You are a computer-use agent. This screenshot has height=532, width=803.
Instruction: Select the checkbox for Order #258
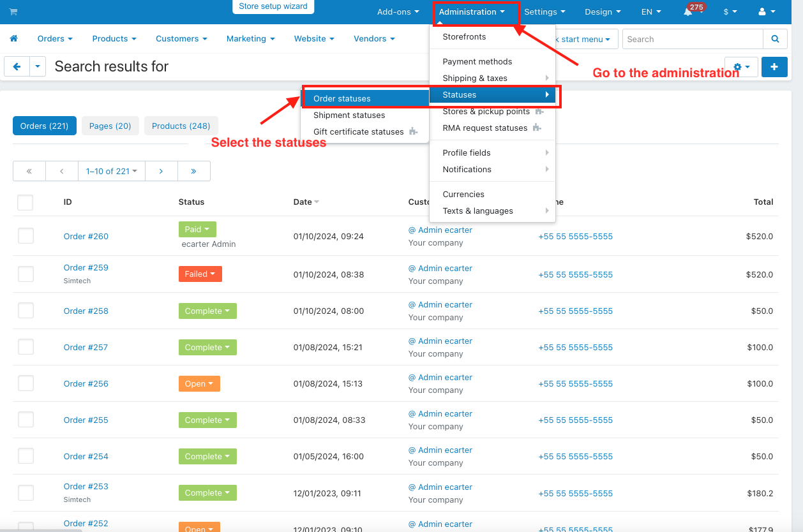(x=26, y=311)
